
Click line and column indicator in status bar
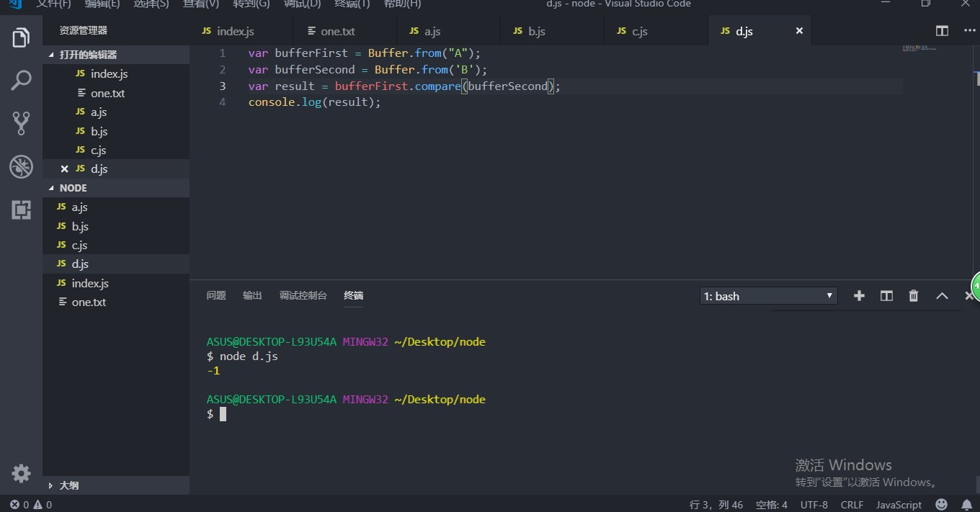point(716,505)
